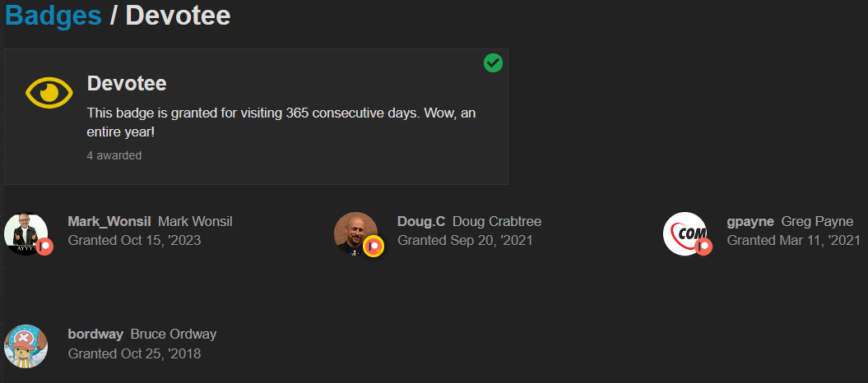Image resolution: width=868 pixels, height=383 pixels.
Task: Click the green checkmark on Devotee badge
Action: point(493,63)
